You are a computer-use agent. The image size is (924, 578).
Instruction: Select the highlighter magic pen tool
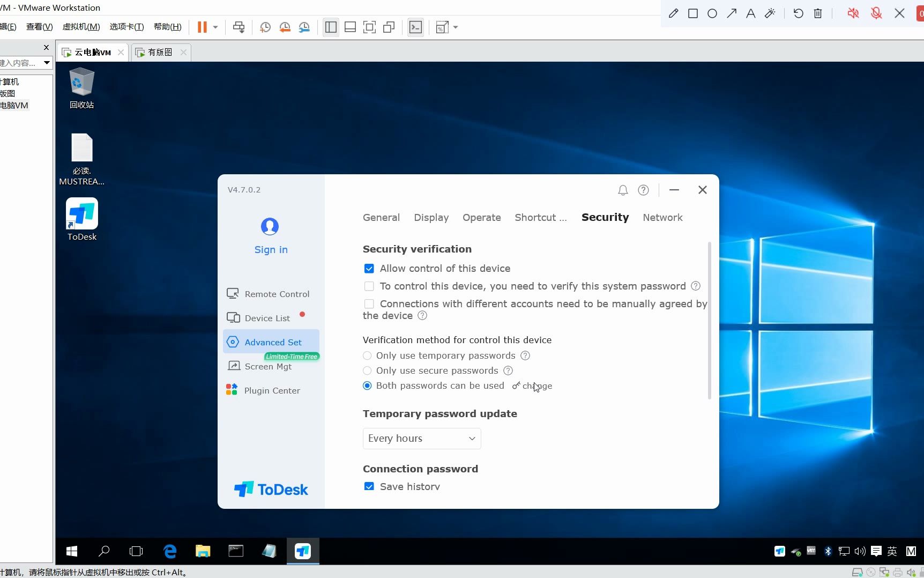(770, 13)
